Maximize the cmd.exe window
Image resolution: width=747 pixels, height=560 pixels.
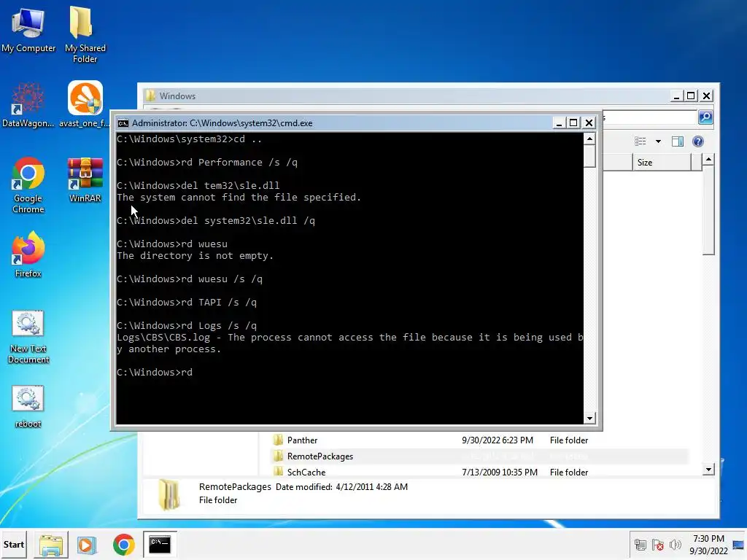tap(573, 122)
